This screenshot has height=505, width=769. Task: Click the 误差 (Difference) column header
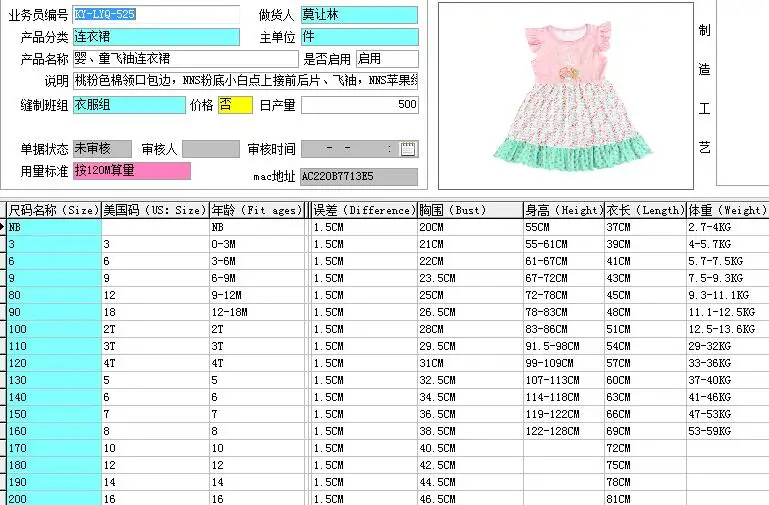pos(364,210)
